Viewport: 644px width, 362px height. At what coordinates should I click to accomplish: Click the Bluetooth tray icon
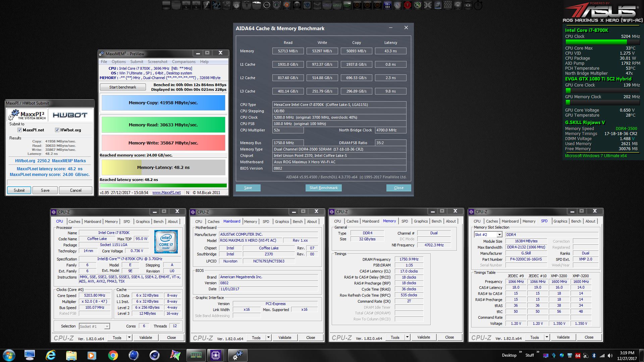[x=594, y=355]
